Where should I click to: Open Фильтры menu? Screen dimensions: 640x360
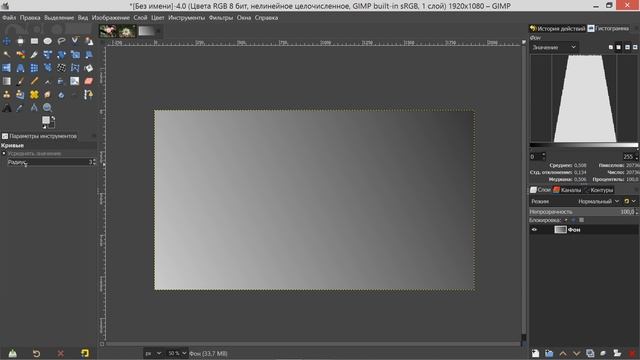point(221,18)
